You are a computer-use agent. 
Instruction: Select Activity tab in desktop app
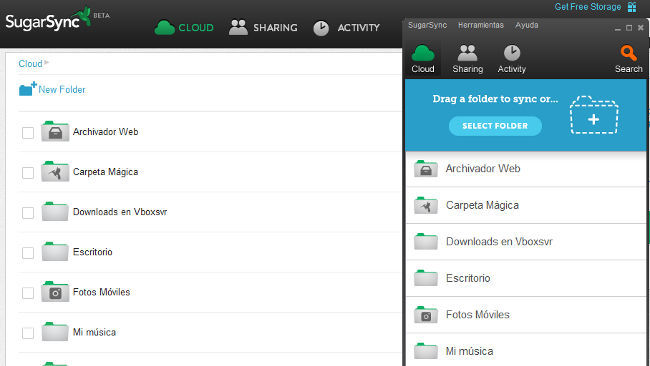512,59
